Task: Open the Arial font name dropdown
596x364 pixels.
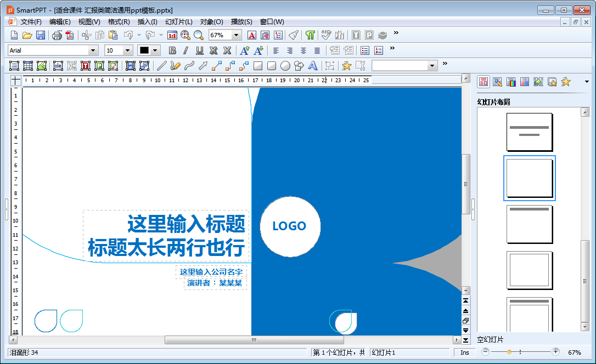Action: click(93, 50)
